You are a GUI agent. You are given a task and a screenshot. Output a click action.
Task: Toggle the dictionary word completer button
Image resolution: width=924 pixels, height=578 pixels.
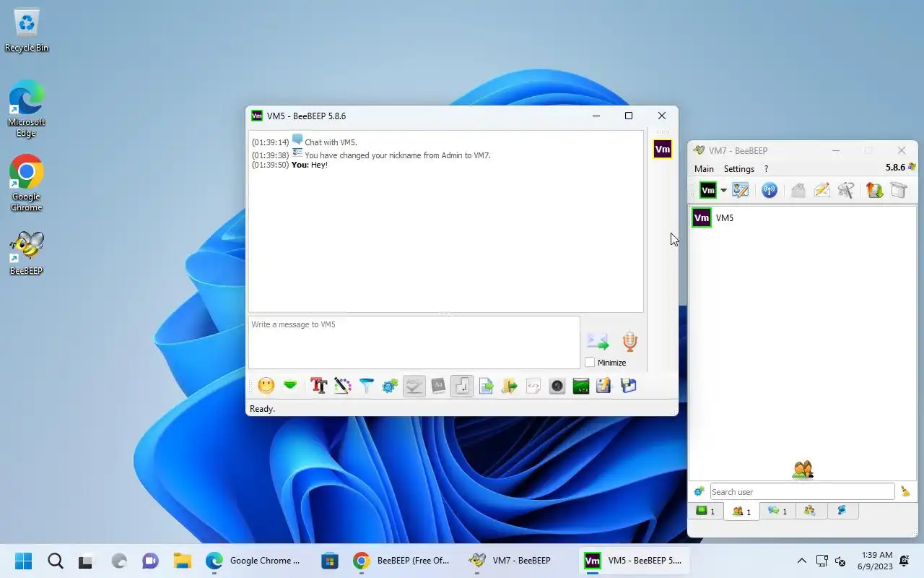pyautogui.click(x=438, y=386)
